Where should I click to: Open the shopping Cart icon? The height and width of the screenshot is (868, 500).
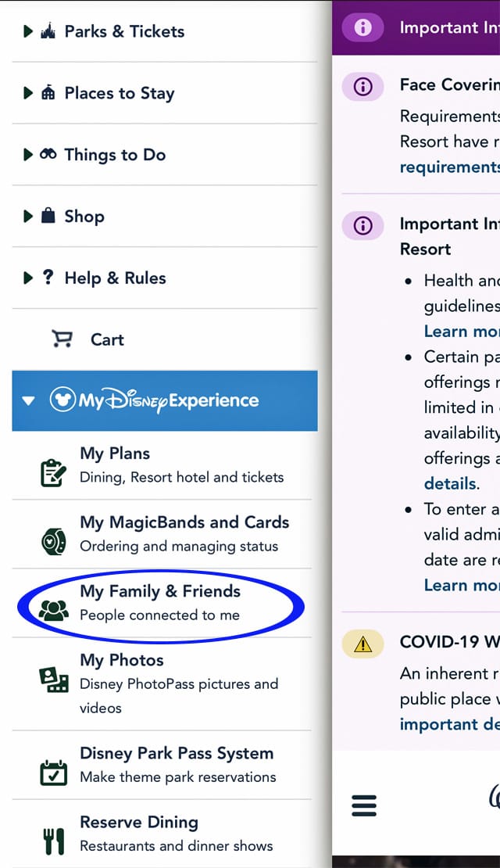62,339
